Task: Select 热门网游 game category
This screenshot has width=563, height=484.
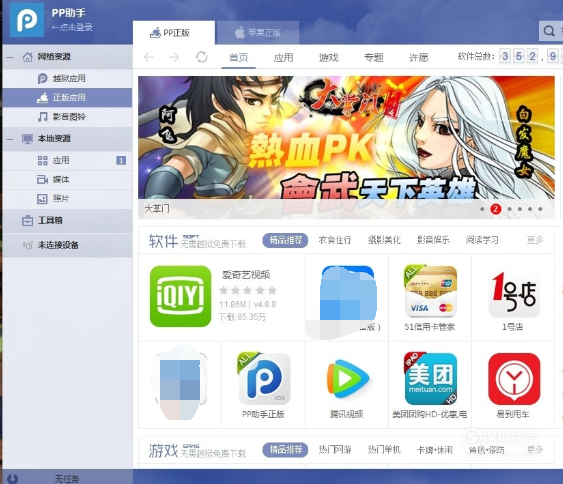Action: [335, 450]
